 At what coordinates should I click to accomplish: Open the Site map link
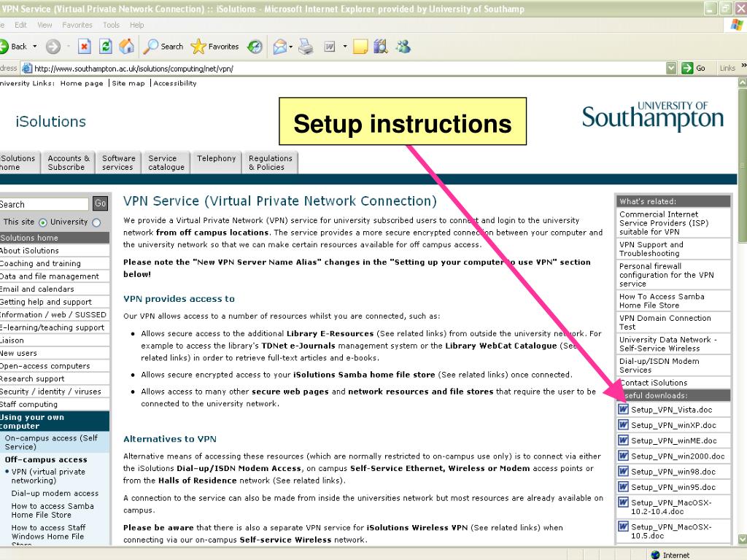tap(128, 83)
